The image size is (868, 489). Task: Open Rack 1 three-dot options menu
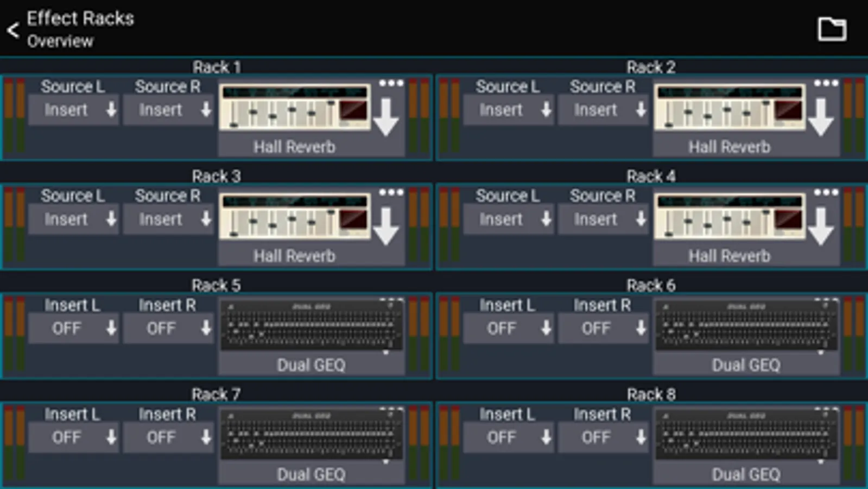[x=391, y=83]
